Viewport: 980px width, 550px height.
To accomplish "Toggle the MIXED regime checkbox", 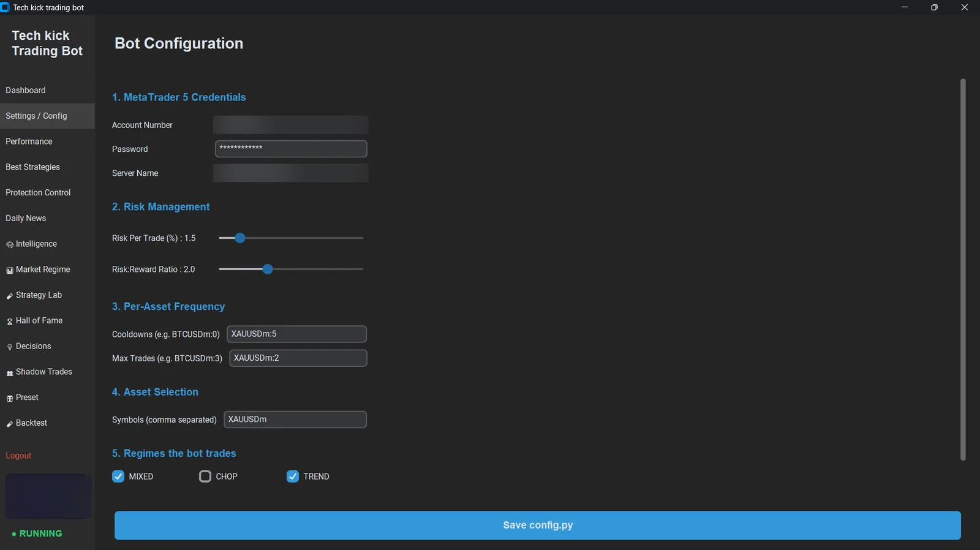I will [x=118, y=477].
